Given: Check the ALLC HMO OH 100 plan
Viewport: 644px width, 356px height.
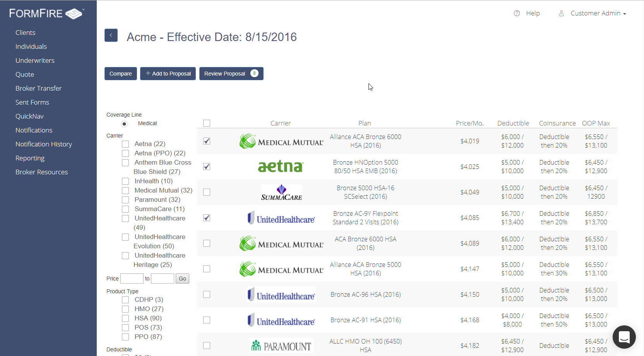Looking at the screenshot, I should click(x=207, y=346).
